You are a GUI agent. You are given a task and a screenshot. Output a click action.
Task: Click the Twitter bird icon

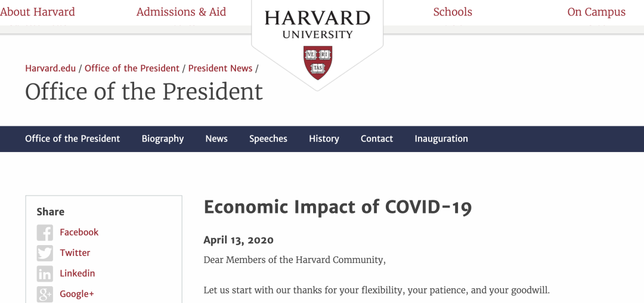(45, 253)
